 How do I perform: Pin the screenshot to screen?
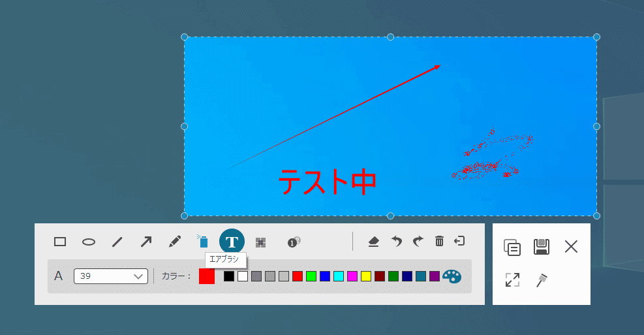(542, 280)
